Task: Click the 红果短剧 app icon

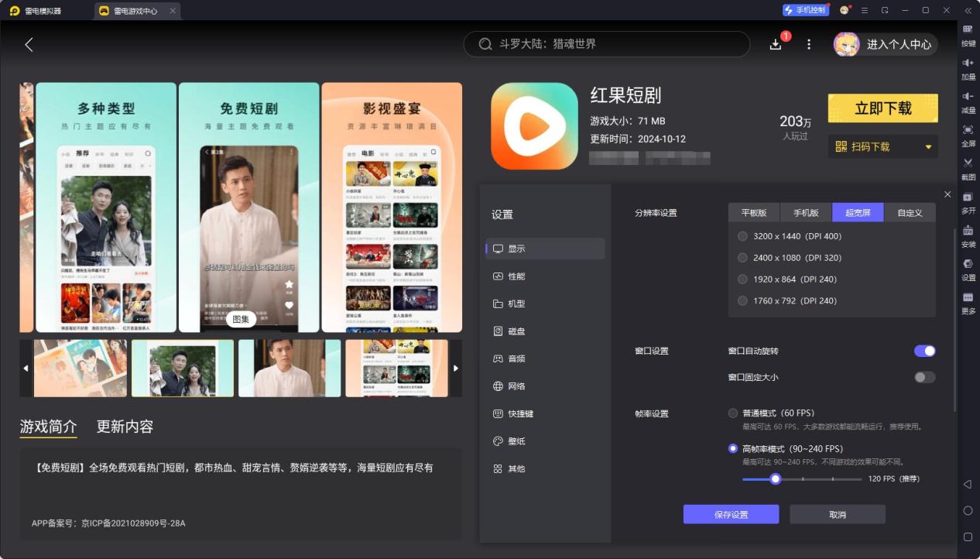Action: [x=534, y=126]
